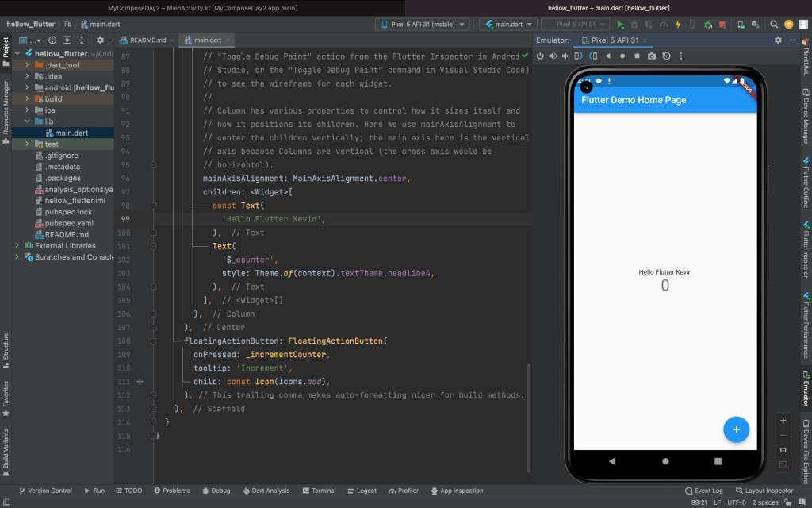Toggle the Device Manager side panel
Viewport: 812px width, 508px height.
806,116
